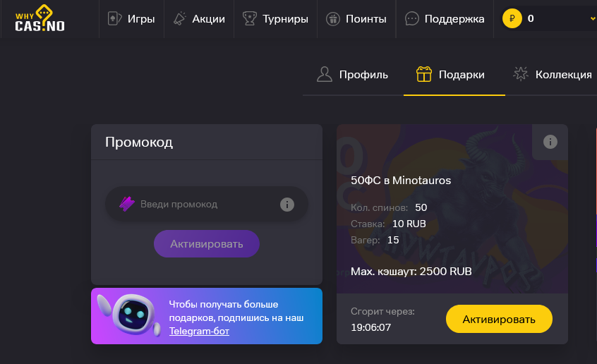This screenshot has width=597, height=364.
Task: Click the Telegram subscription banner
Action: click(207, 316)
